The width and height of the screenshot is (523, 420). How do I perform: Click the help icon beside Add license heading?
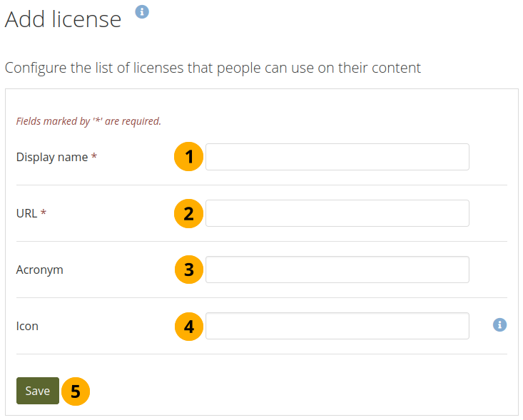tap(142, 11)
